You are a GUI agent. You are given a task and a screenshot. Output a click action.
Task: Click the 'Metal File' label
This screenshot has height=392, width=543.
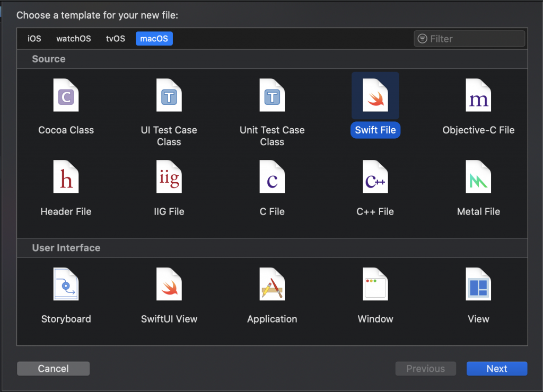[x=478, y=211]
